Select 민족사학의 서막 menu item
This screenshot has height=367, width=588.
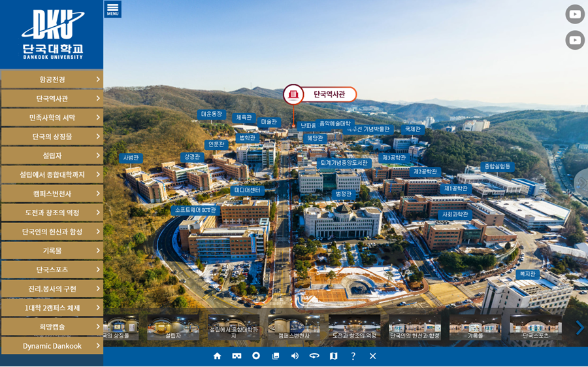coord(52,118)
